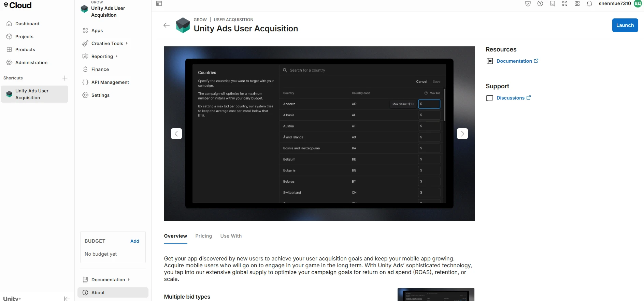
Task: Click the Products grid icon
Action: click(x=9, y=49)
